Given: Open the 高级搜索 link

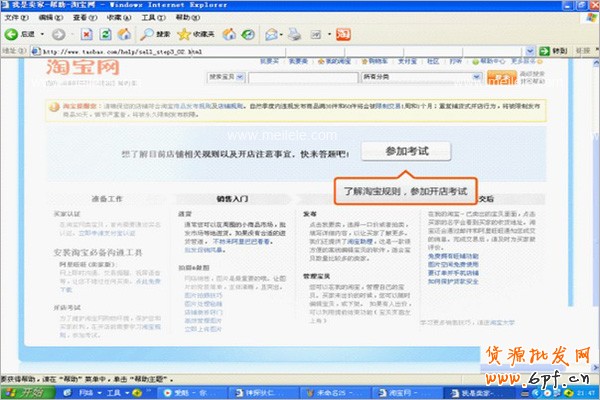Looking at the screenshot, I should pyautogui.click(x=532, y=73).
